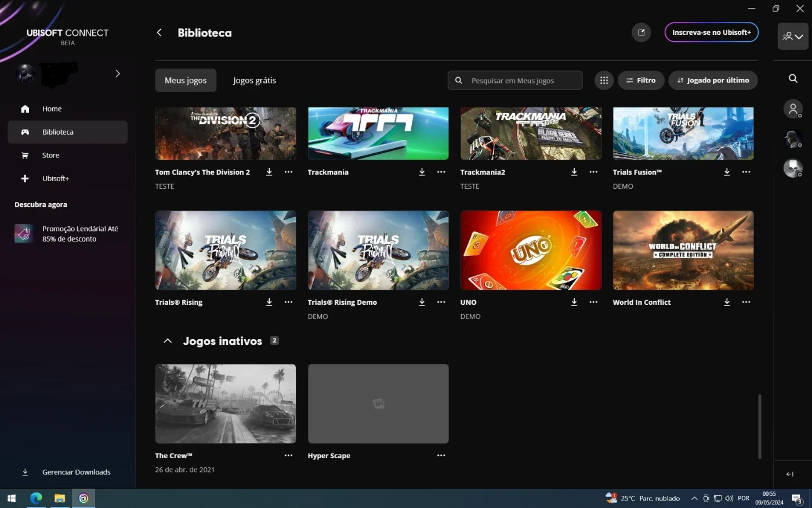Collapse the right friends sidebar
Screen dimensions: 812x508
pos(790,474)
